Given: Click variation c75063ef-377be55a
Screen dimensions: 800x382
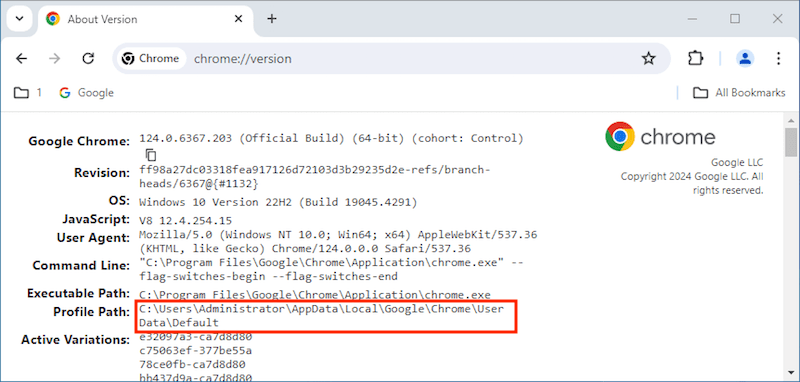Looking at the screenshot, I should pos(195,350).
